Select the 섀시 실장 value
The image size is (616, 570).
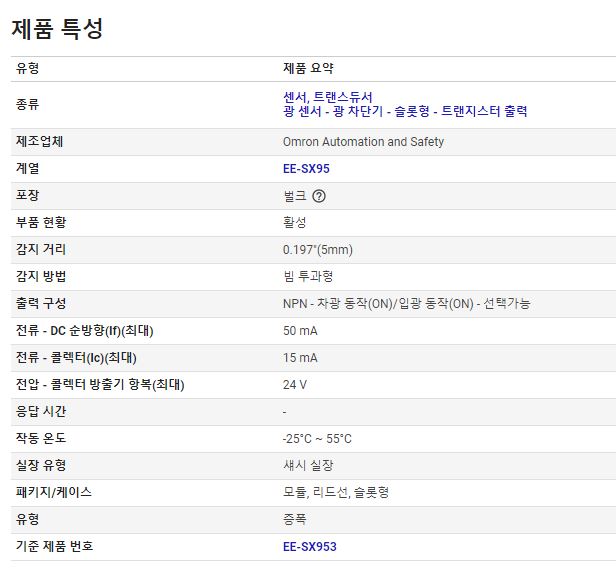[308, 466]
